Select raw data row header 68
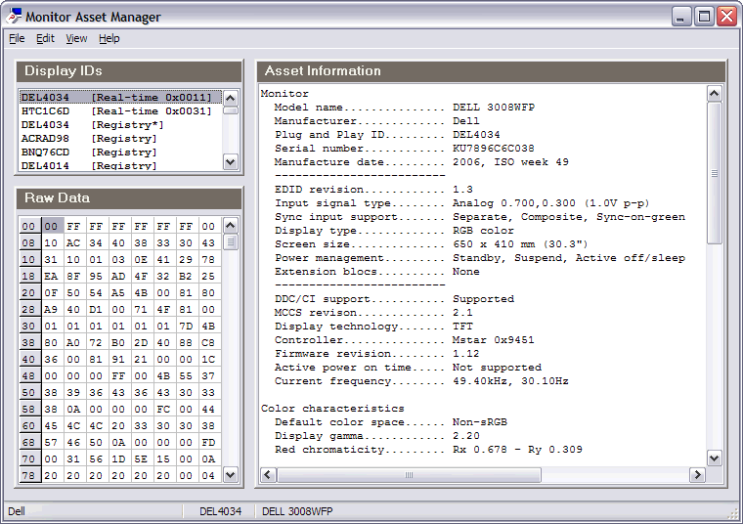 tap(29, 443)
